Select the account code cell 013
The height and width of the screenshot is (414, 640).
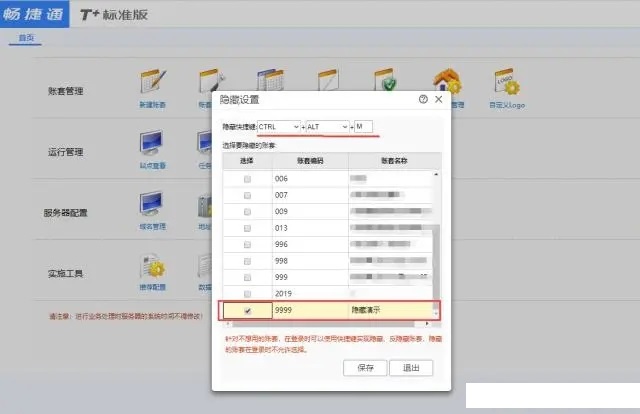[310, 228]
